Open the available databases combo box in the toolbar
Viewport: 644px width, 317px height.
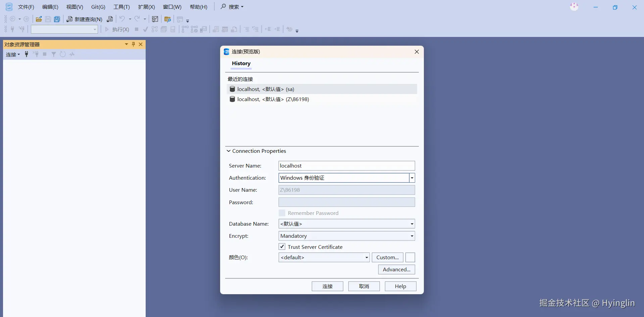pos(64,29)
